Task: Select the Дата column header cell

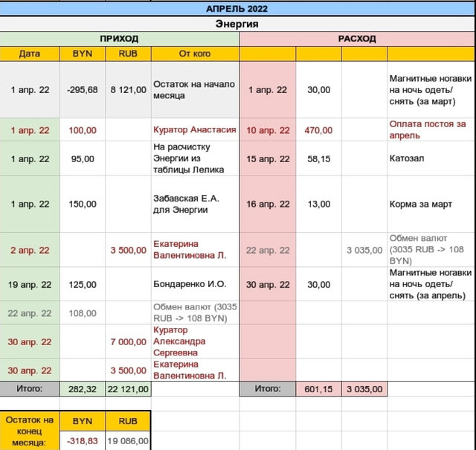Action: [x=30, y=54]
